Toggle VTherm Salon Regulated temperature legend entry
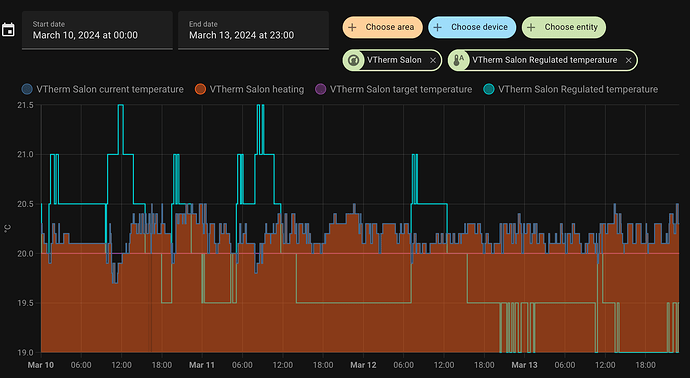This screenshot has height=378, width=690. point(571,89)
